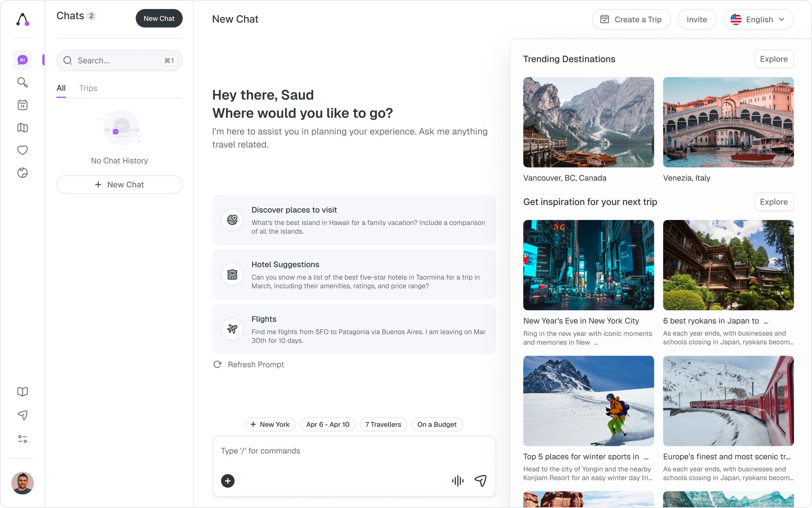Click the outlined plus New Chat button

[x=119, y=185]
